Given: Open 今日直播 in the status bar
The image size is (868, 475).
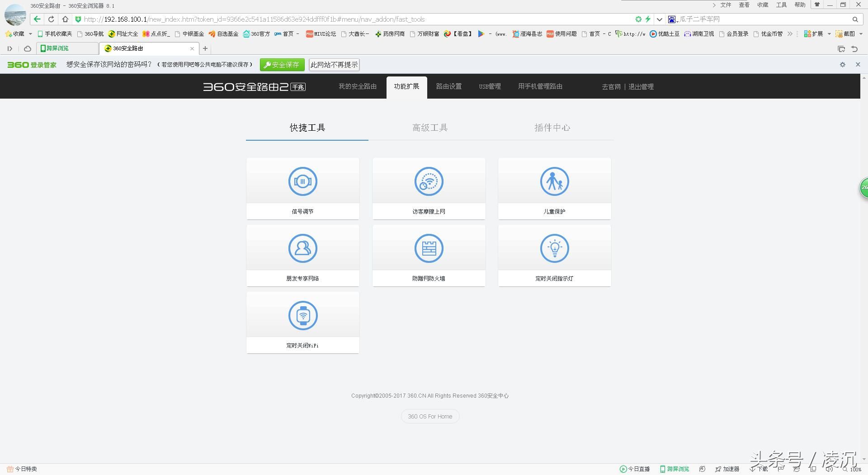Looking at the screenshot, I should pyautogui.click(x=635, y=469).
